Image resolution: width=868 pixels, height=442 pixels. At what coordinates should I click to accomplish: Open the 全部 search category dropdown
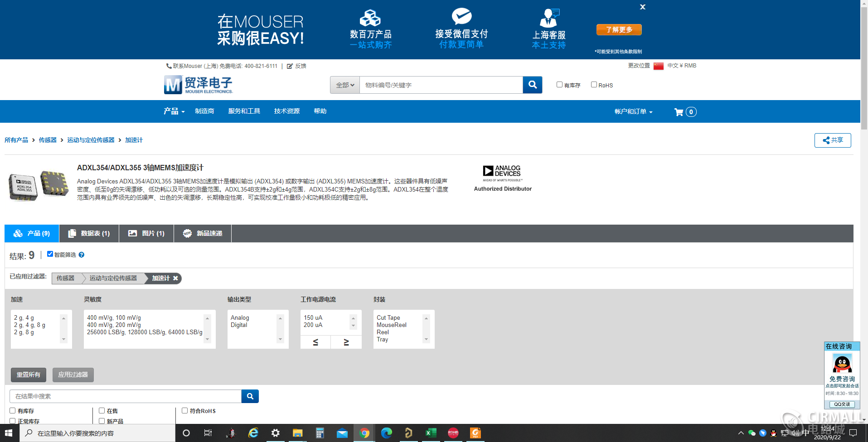click(345, 85)
